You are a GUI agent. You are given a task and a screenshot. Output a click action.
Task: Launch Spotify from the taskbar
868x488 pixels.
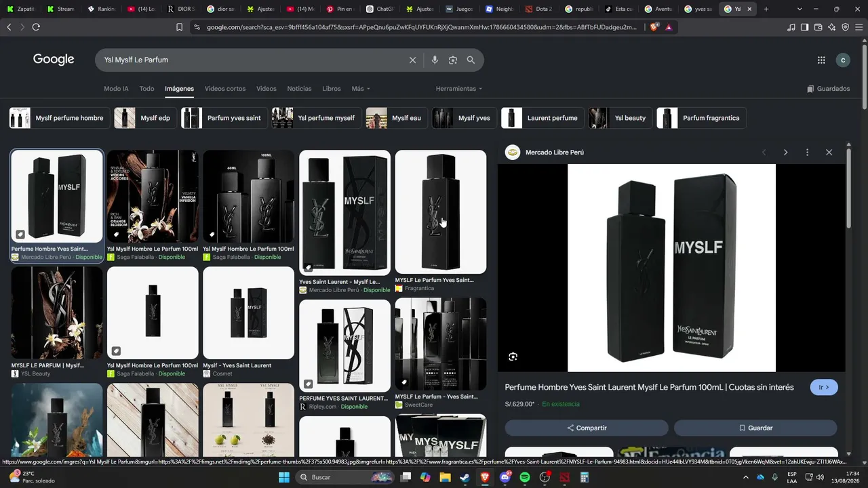pyautogui.click(x=524, y=477)
